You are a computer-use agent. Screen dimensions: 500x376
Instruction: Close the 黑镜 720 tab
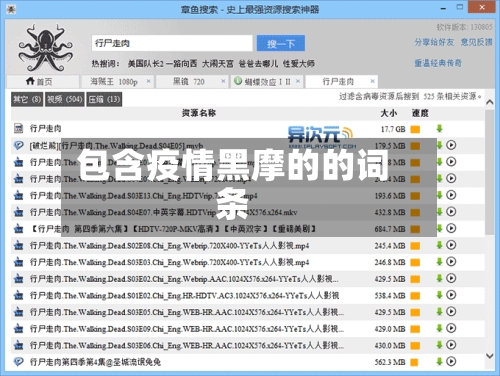[x=223, y=81]
